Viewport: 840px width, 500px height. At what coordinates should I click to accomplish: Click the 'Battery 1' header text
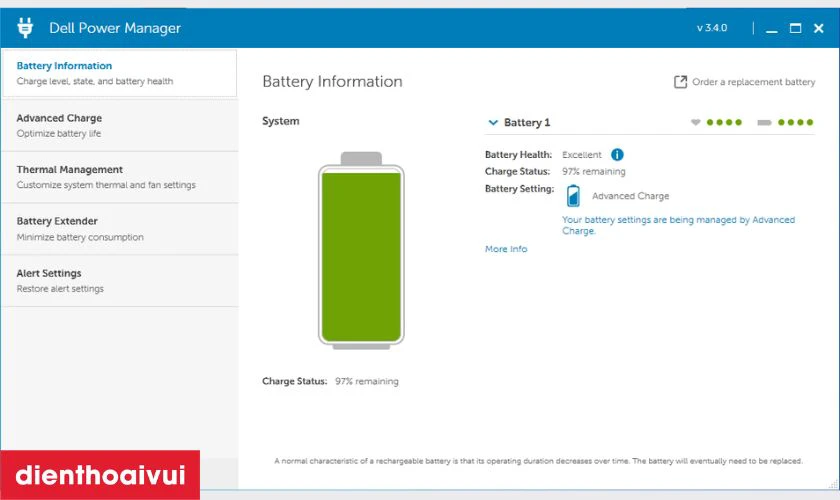point(527,123)
